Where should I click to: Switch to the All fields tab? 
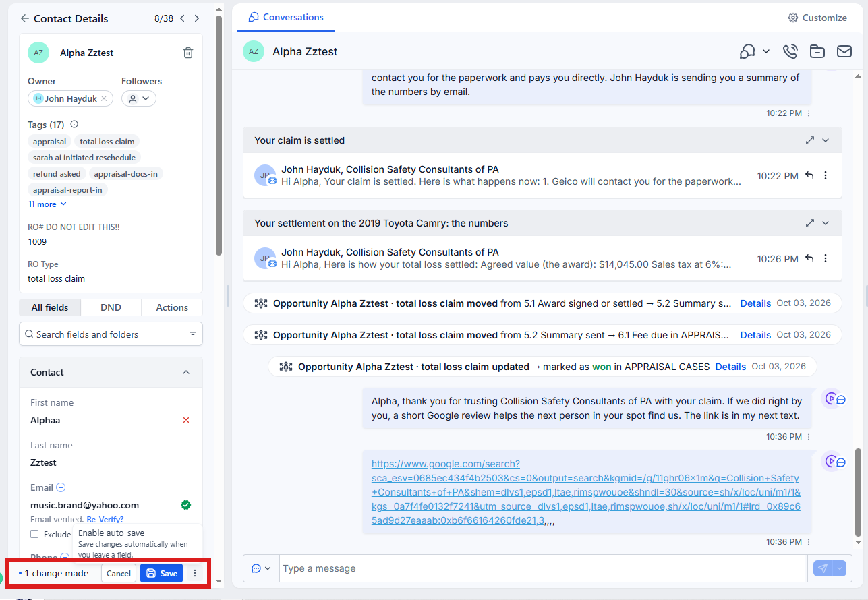[x=50, y=307]
